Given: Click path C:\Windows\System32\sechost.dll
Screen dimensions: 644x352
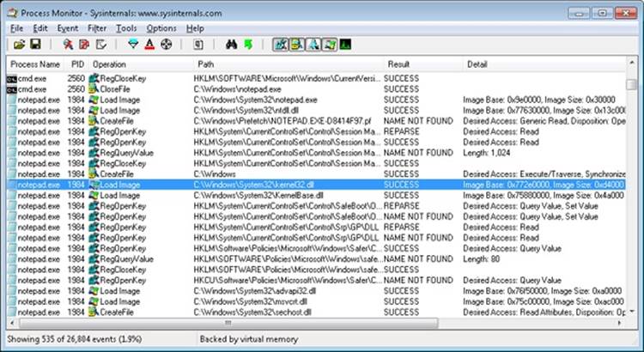Looking at the screenshot, I should tap(252, 313).
